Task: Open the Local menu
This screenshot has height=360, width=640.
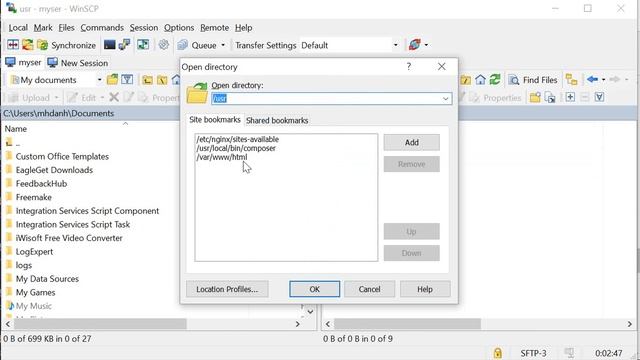Action: click(18, 28)
